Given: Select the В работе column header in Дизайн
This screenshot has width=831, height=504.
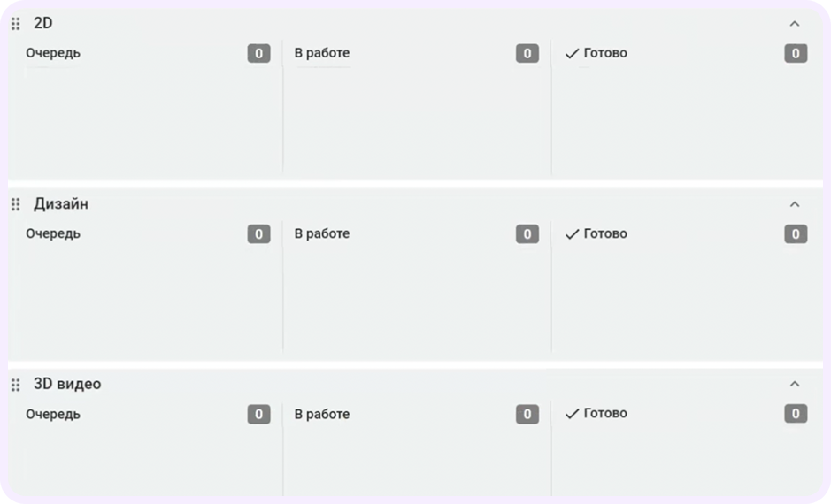Looking at the screenshot, I should [x=322, y=234].
